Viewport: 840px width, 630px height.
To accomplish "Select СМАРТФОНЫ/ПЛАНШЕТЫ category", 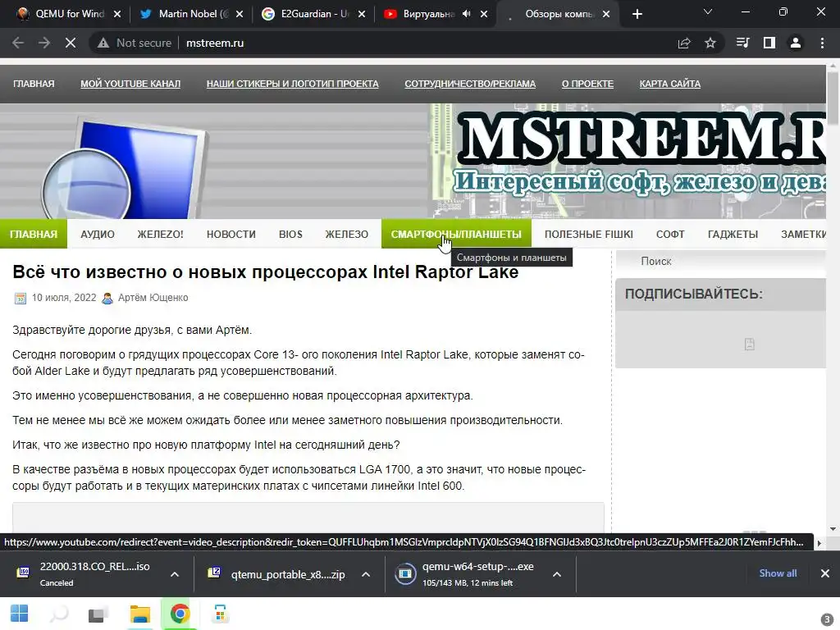I will [x=456, y=234].
